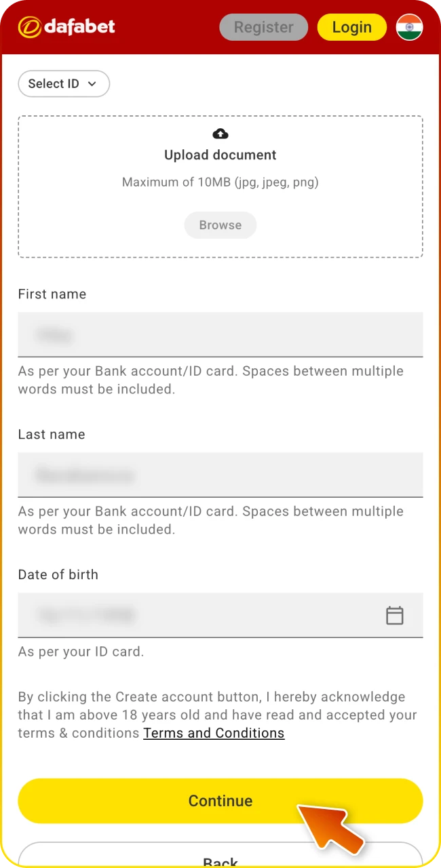441x868 pixels.
Task: Expand the document type chooser
Action: tap(64, 83)
